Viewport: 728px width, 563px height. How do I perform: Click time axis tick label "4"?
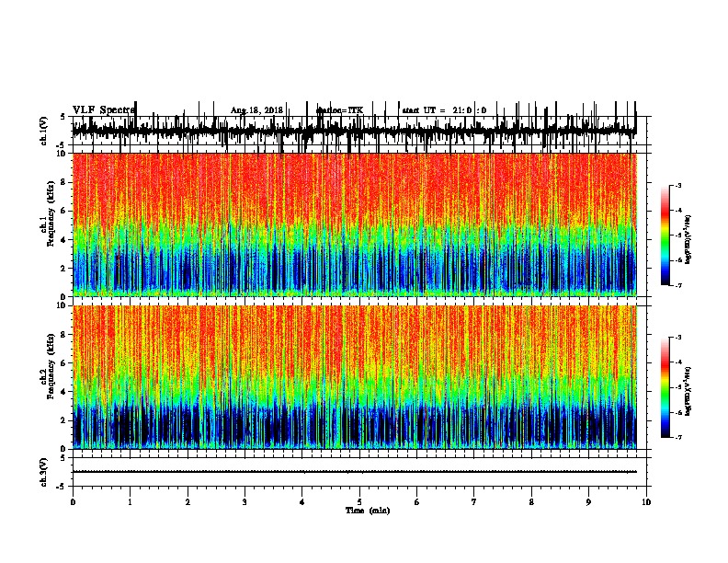[x=302, y=502]
